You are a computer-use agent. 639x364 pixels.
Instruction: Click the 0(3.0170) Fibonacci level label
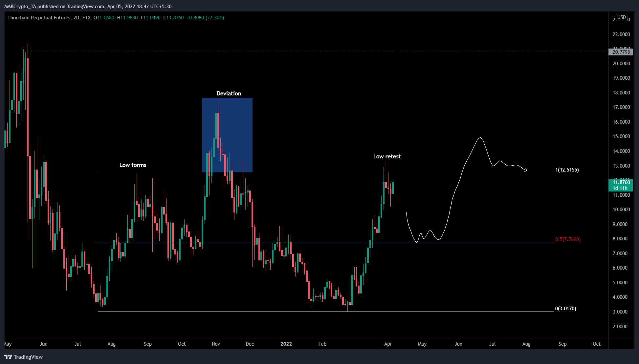pos(565,309)
